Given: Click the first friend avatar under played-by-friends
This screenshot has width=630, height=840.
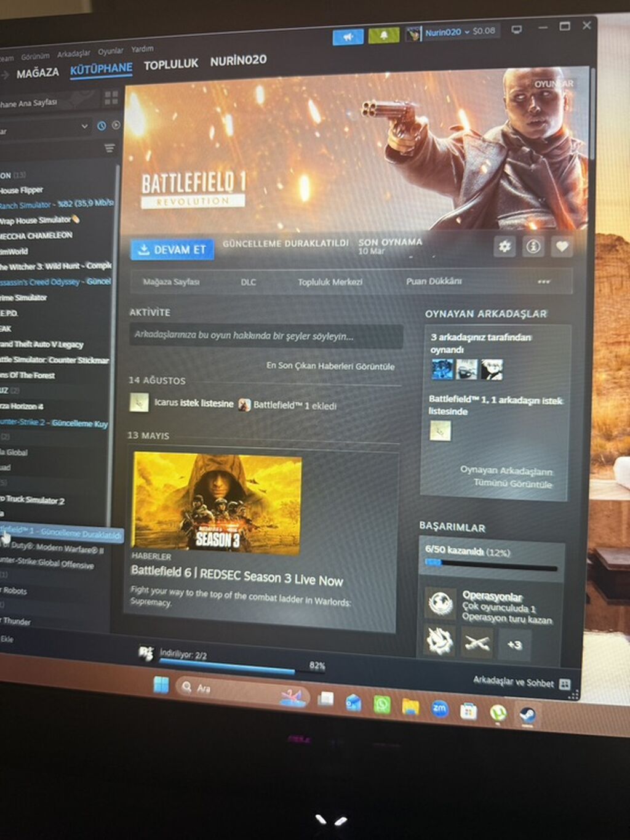Looking at the screenshot, I should pyautogui.click(x=442, y=369).
